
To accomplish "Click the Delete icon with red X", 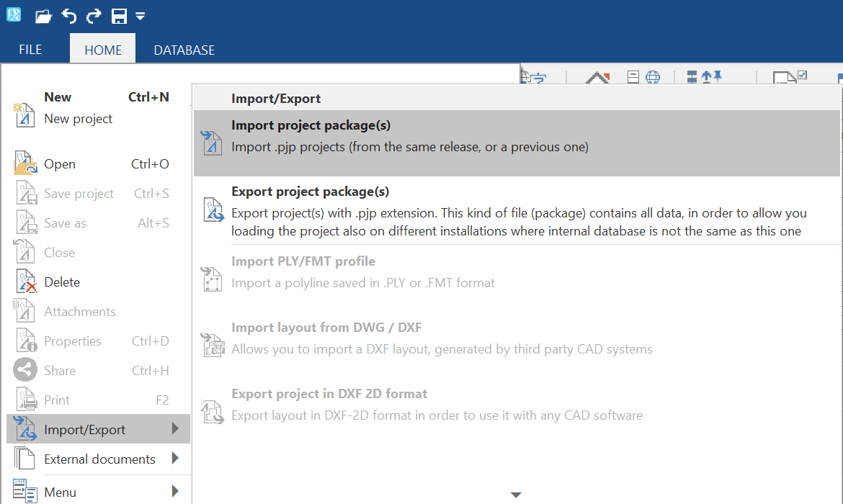I will coord(26,281).
